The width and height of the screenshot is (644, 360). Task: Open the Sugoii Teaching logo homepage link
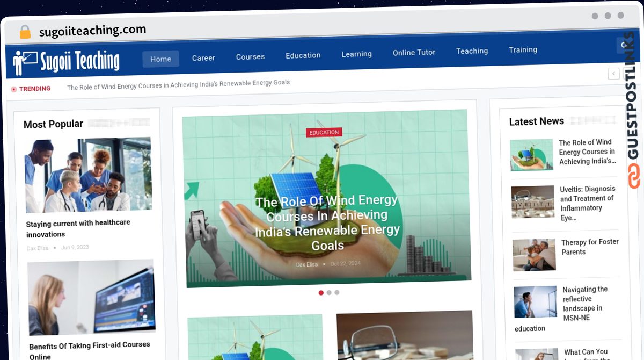(67, 62)
